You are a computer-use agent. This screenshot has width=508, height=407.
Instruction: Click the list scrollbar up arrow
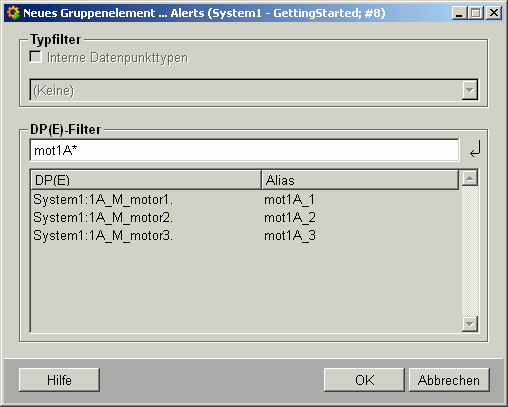coord(470,178)
